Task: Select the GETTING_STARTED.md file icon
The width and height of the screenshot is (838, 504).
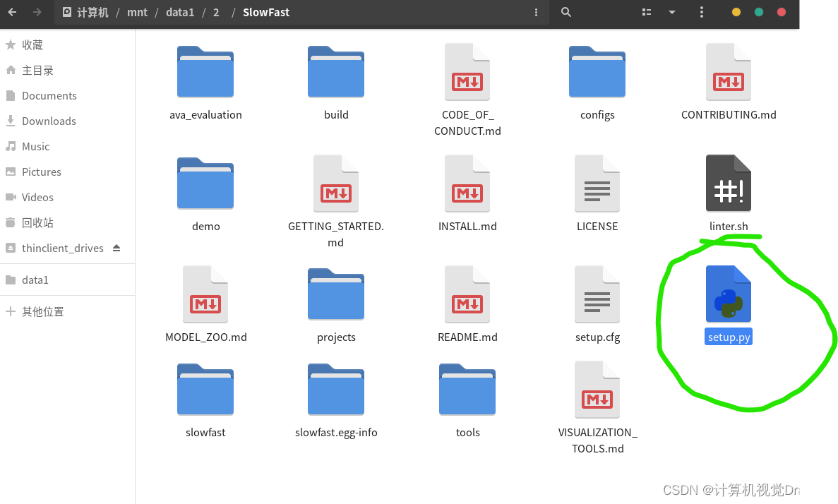Action: pos(335,184)
